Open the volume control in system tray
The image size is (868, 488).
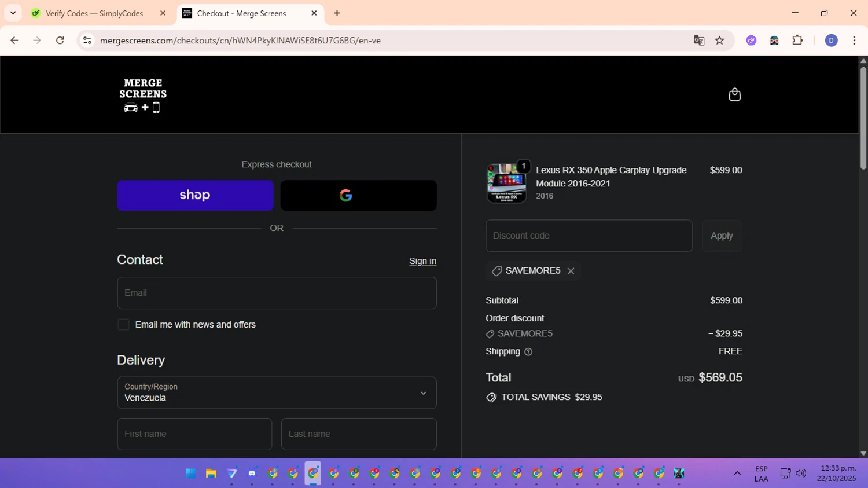click(x=801, y=474)
